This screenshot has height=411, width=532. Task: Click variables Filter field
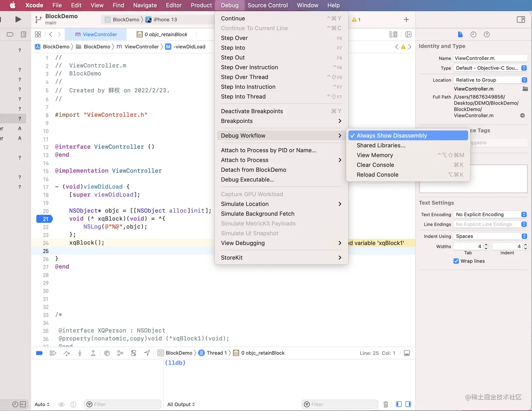[x=122, y=404]
